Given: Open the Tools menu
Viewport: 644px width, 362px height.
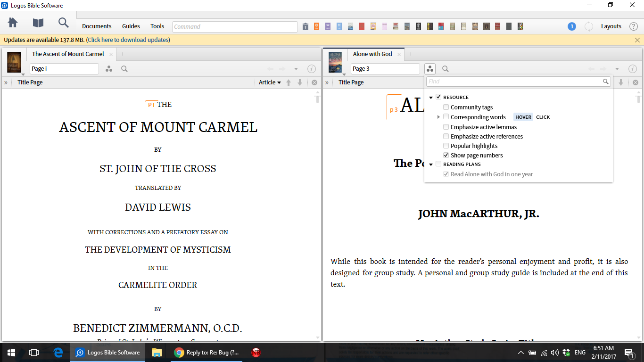Looking at the screenshot, I should pos(157,26).
